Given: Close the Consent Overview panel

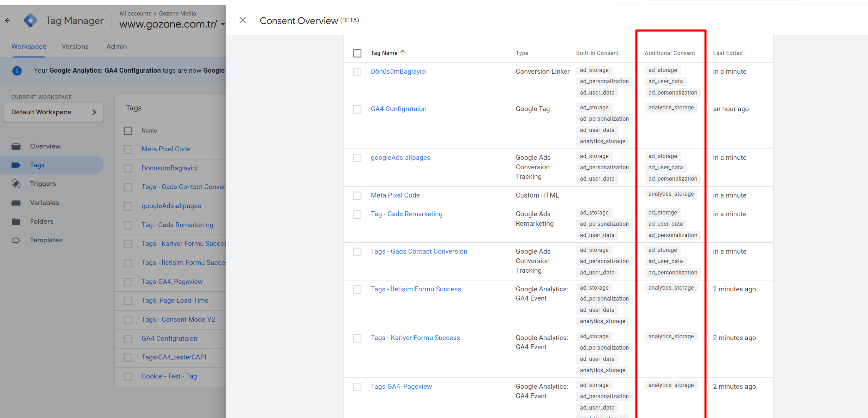Looking at the screenshot, I should (242, 20).
